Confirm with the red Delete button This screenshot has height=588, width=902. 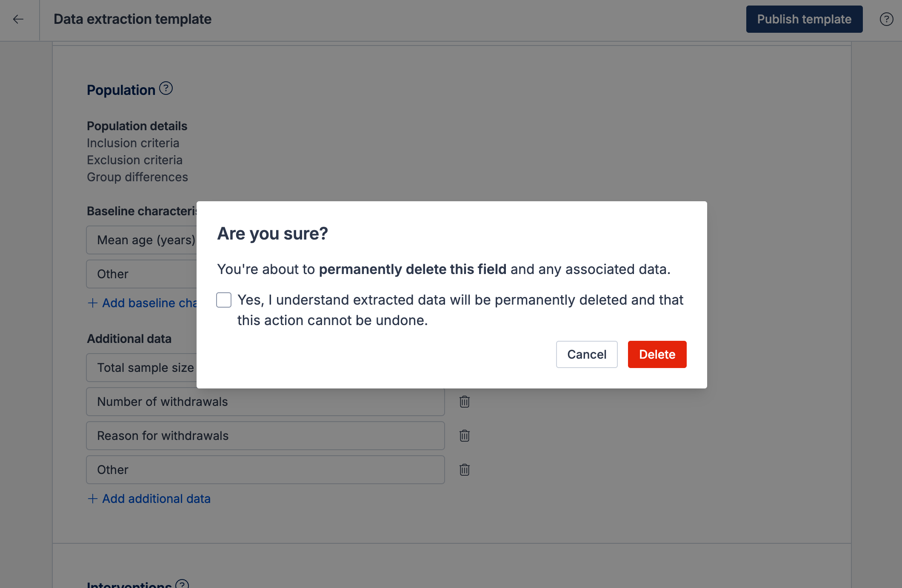(x=657, y=354)
